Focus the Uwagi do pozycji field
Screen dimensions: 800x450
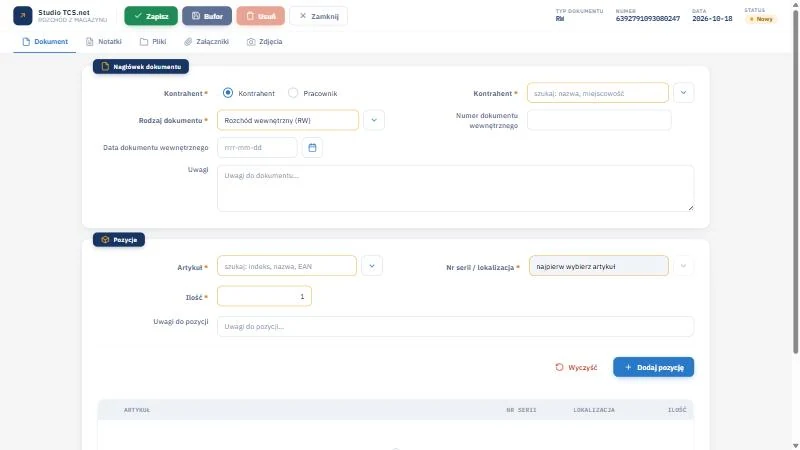(x=456, y=327)
